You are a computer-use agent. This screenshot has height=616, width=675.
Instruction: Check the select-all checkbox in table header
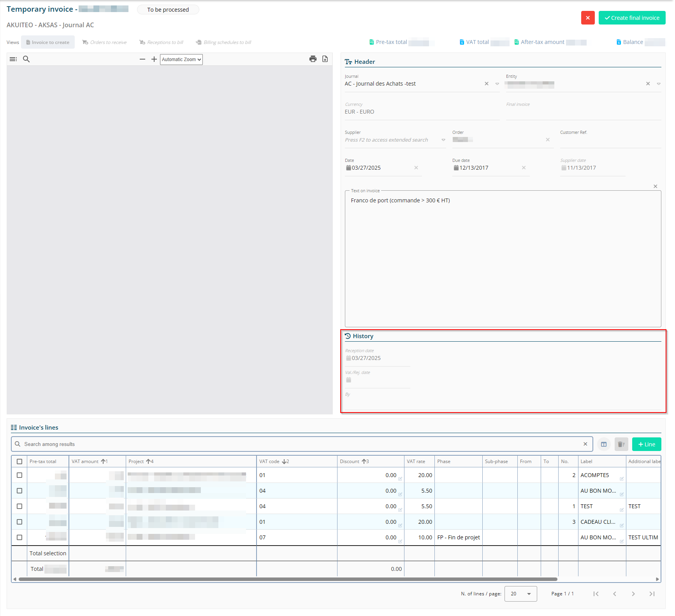tap(19, 462)
